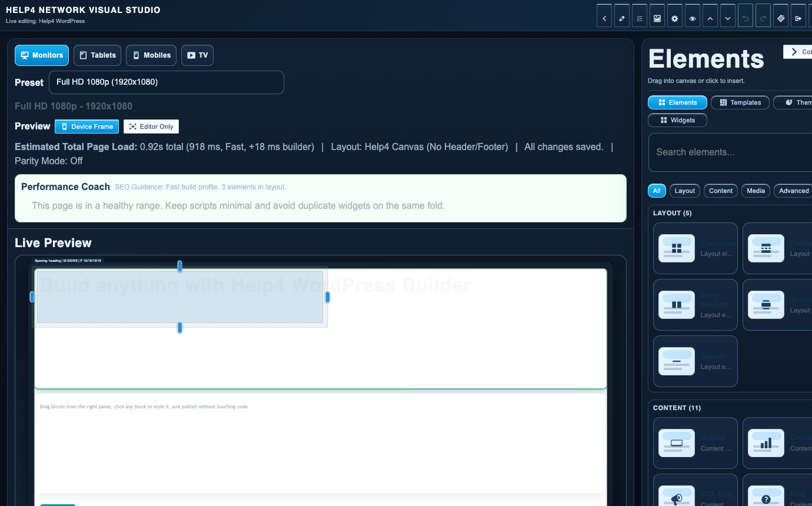Open the Elements tab in side panel
The height and width of the screenshot is (506, 812).
tap(677, 102)
